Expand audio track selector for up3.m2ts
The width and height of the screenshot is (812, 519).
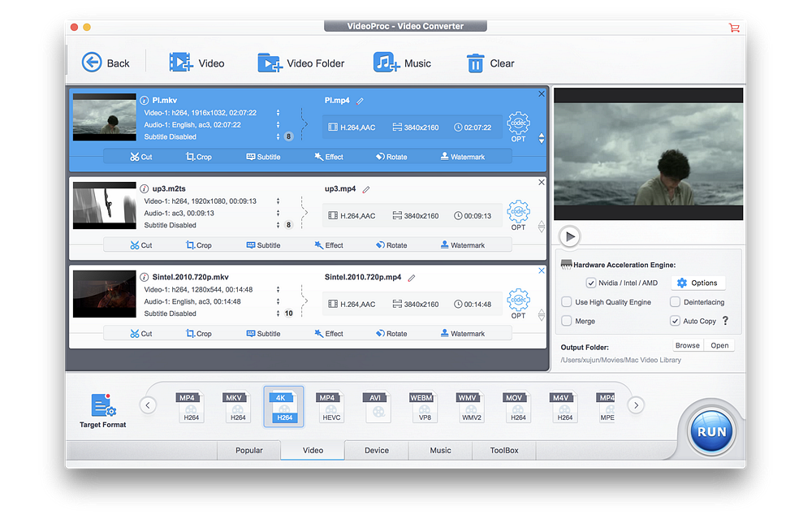tap(278, 214)
